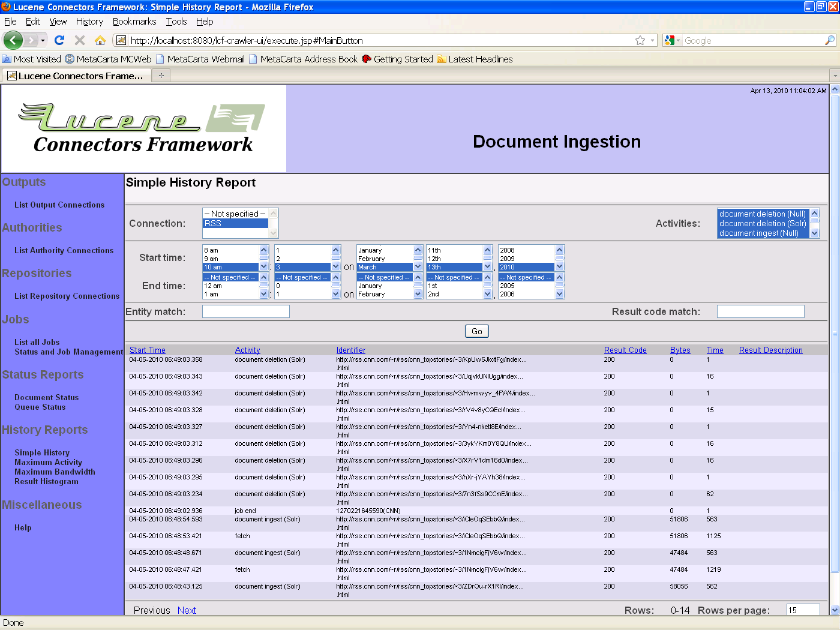This screenshot has height=630, width=840.
Task: Sort results by Result Code column
Action: click(625, 350)
